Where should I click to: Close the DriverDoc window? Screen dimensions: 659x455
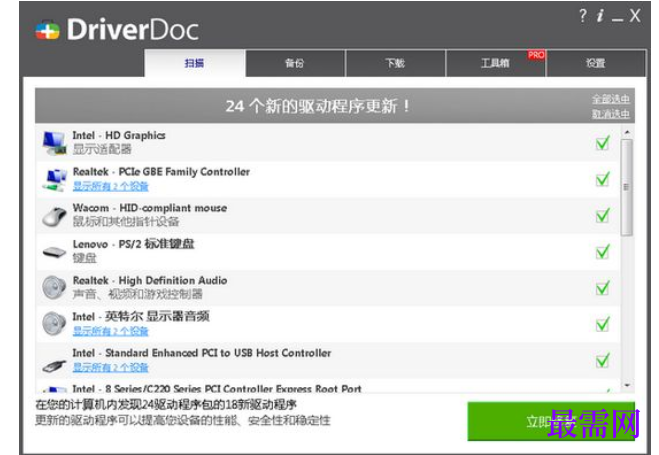tap(635, 16)
